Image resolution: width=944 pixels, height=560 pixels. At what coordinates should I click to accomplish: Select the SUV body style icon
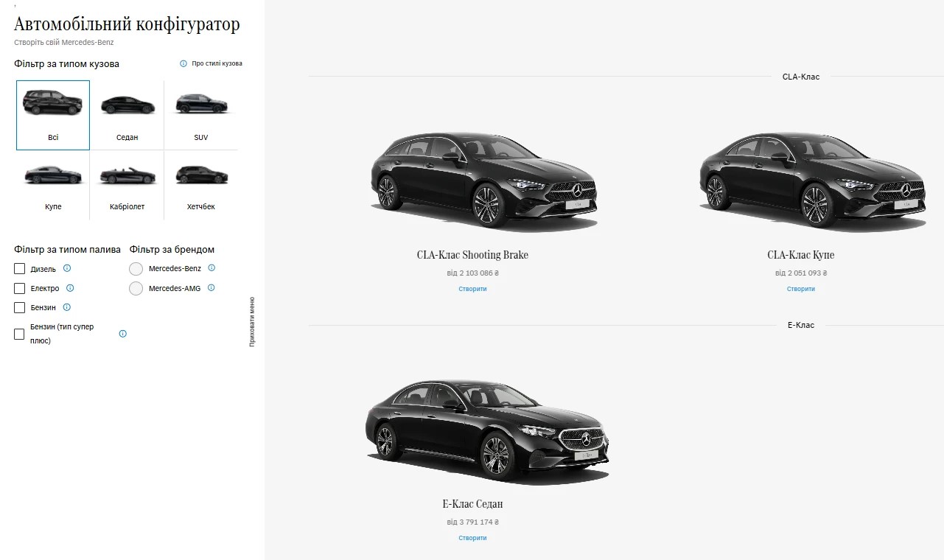click(200, 104)
